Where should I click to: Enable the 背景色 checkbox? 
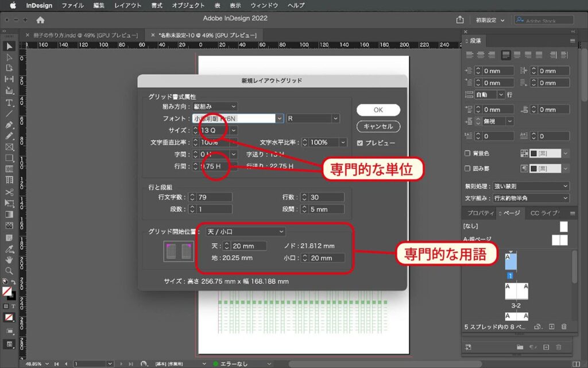click(467, 153)
